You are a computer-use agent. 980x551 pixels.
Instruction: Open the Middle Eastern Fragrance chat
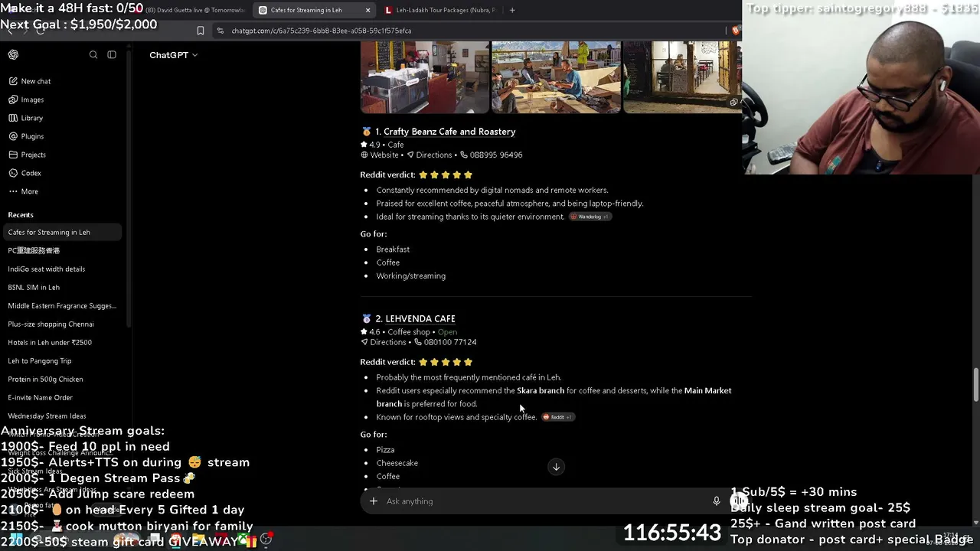62,305
